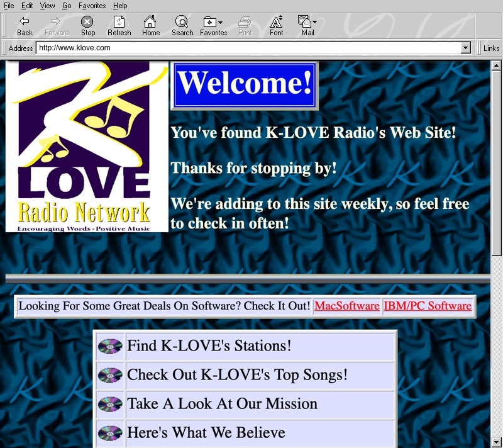Click the Back arrow toolbar icon
The image size is (503, 448).
click(x=25, y=23)
